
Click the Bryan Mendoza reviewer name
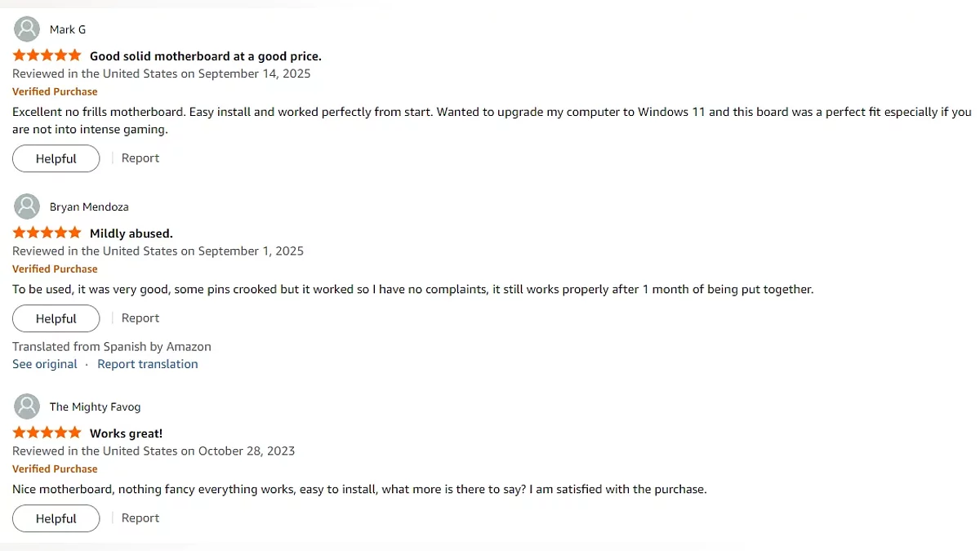[x=89, y=207]
